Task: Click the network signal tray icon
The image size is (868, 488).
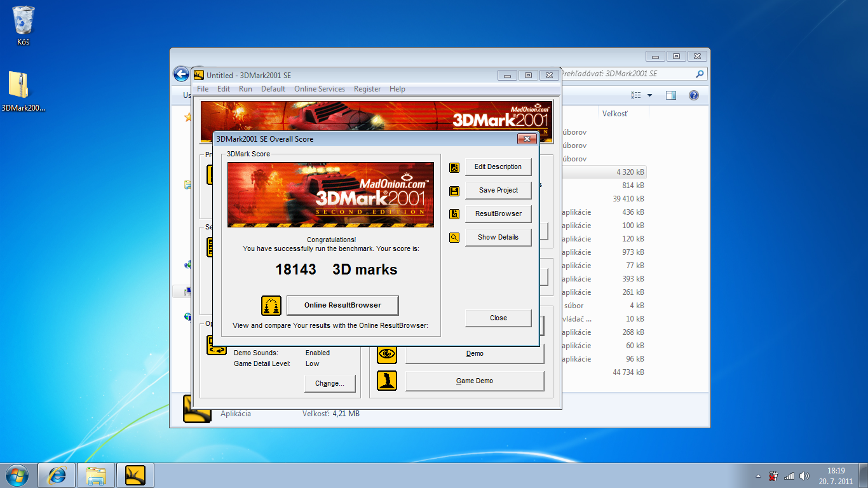Action: pos(789,475)
